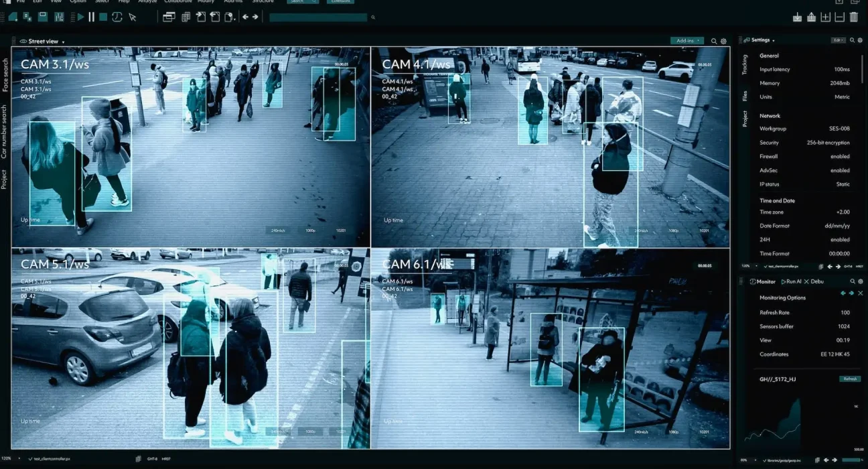
Task: Click the 24H 'enabled' value
Action: [840, 239]
